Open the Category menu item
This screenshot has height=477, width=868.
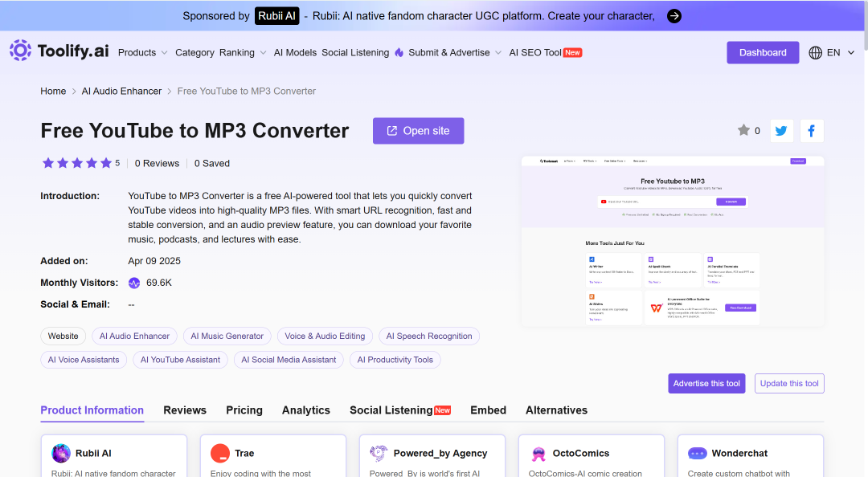194,52
